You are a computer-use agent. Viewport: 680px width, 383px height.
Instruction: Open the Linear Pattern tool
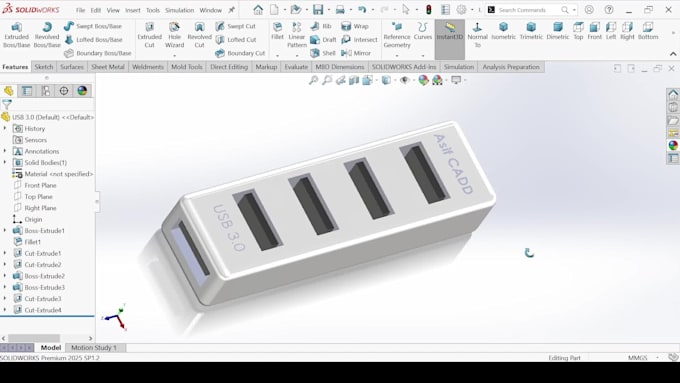tap(297, 35)
